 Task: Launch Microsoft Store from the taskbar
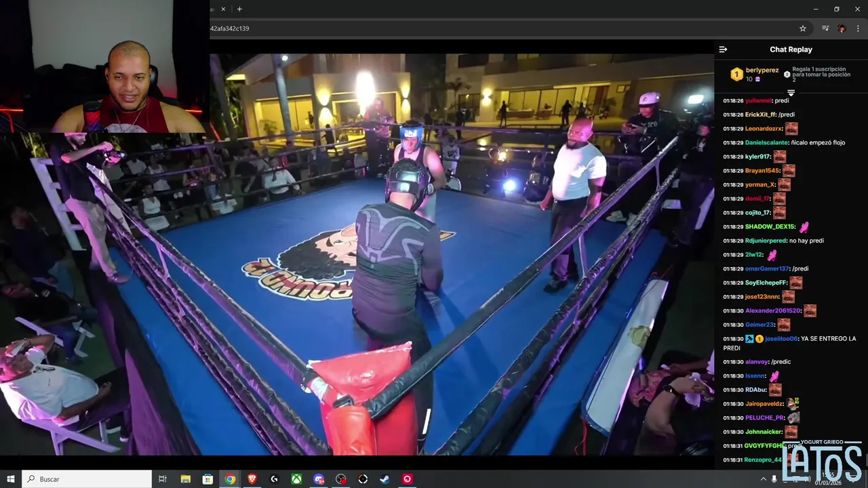point(208,479)
